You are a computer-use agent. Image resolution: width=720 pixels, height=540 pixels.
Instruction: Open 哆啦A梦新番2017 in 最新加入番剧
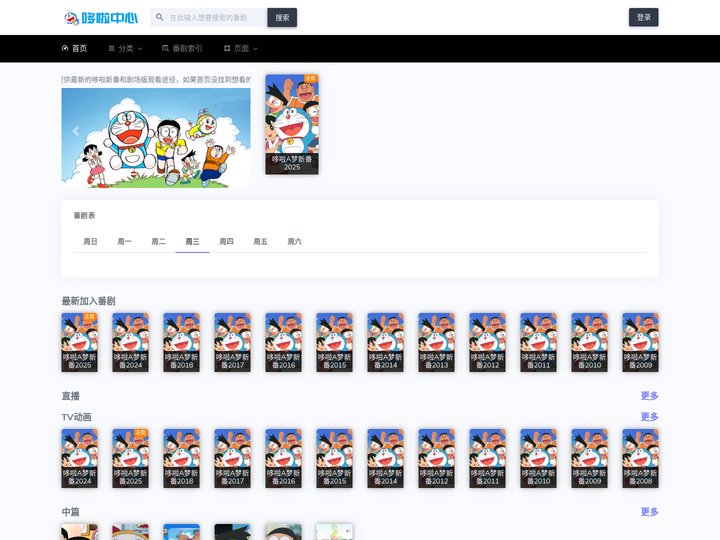[232, 342]
